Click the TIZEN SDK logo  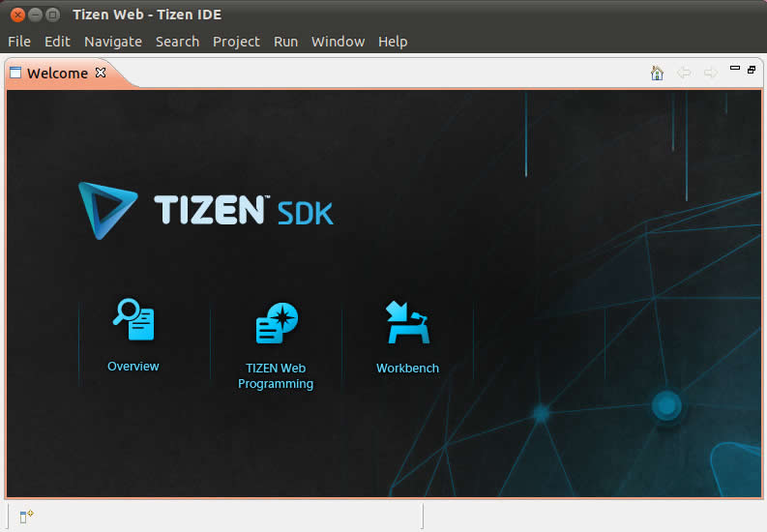pos(206,211)
